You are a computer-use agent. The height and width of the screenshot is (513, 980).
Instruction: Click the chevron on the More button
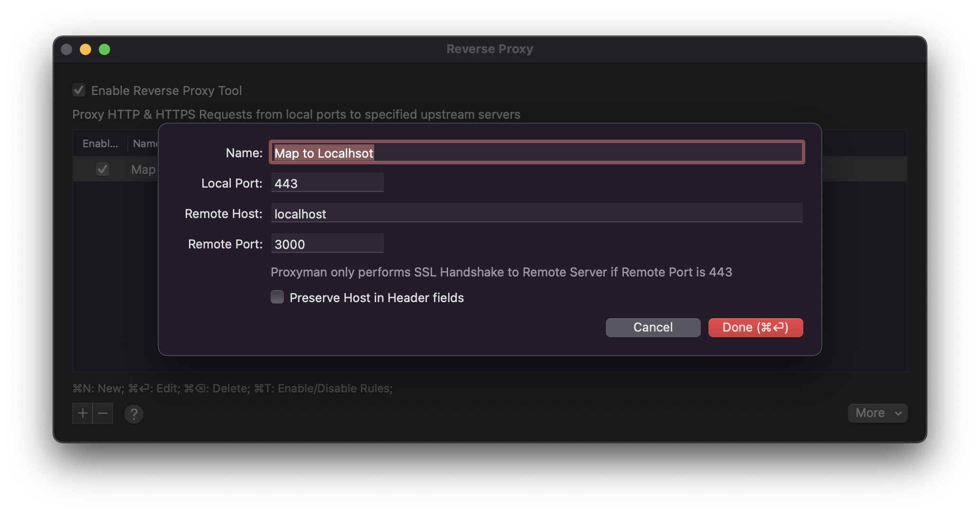tap(898, 413)
